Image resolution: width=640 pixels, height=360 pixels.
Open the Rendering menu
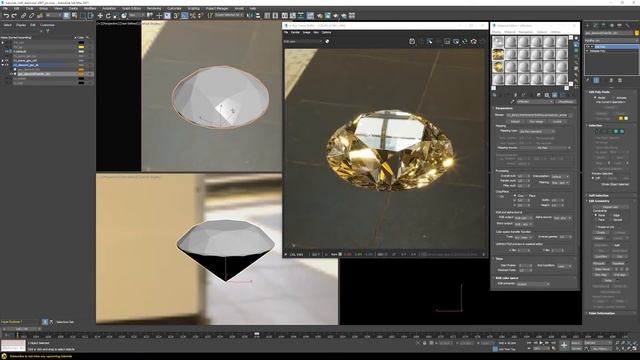pos(154,8)
